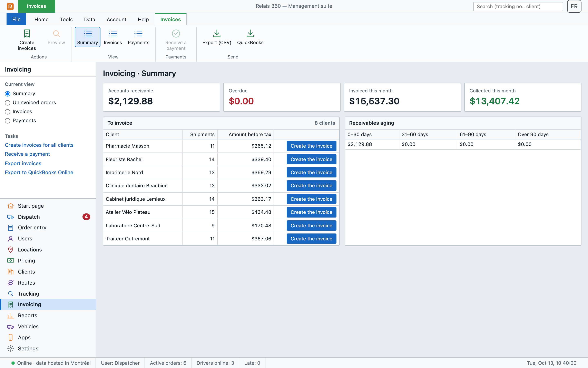
Task: Open the Account tab
Action: pyautogui.click(x=116, y=19)
